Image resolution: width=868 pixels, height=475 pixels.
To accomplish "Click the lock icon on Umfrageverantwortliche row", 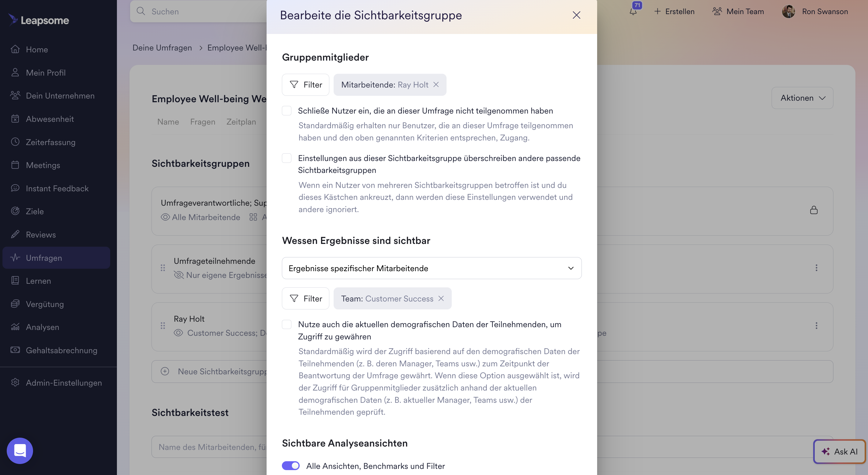I will click(x=814, y=210).
